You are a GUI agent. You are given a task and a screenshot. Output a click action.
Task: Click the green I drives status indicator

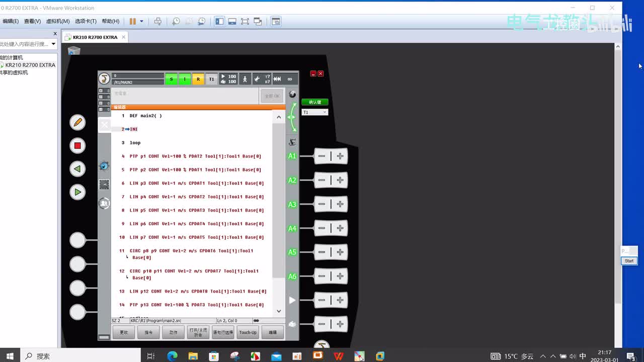pos(185,79)
